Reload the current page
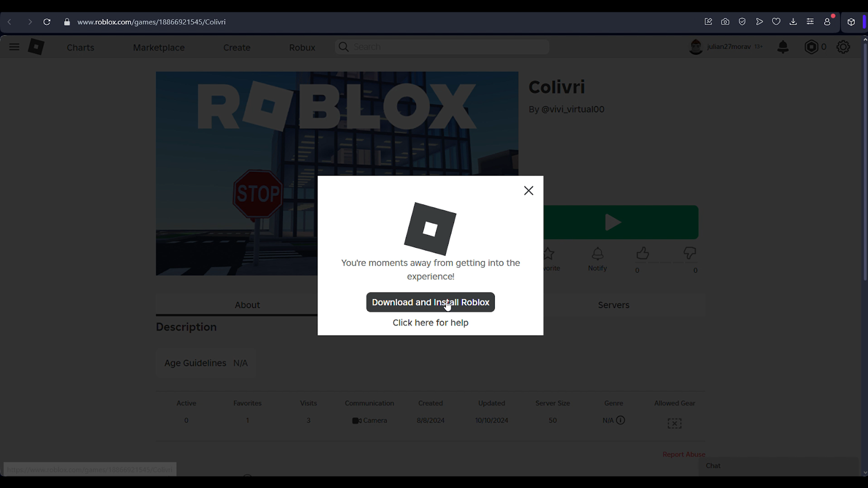Screen dimensions: 868x488 pyautogui.click(x=47, y=22)
